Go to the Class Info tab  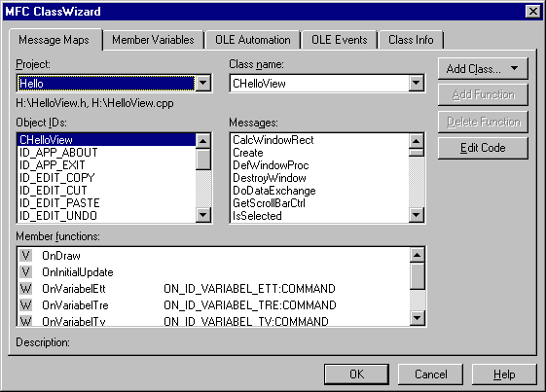point(411,40)
